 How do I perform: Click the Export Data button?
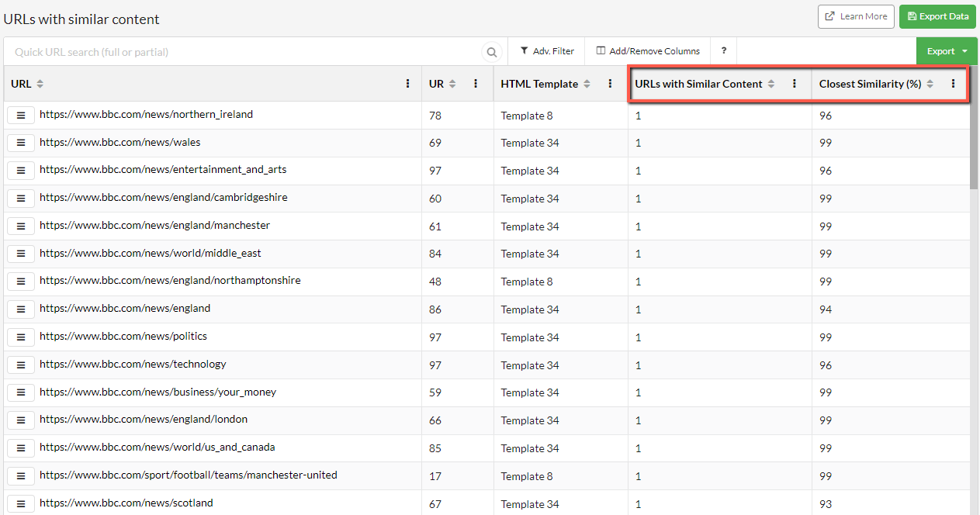pyautogui.click(x=937, y=16)
